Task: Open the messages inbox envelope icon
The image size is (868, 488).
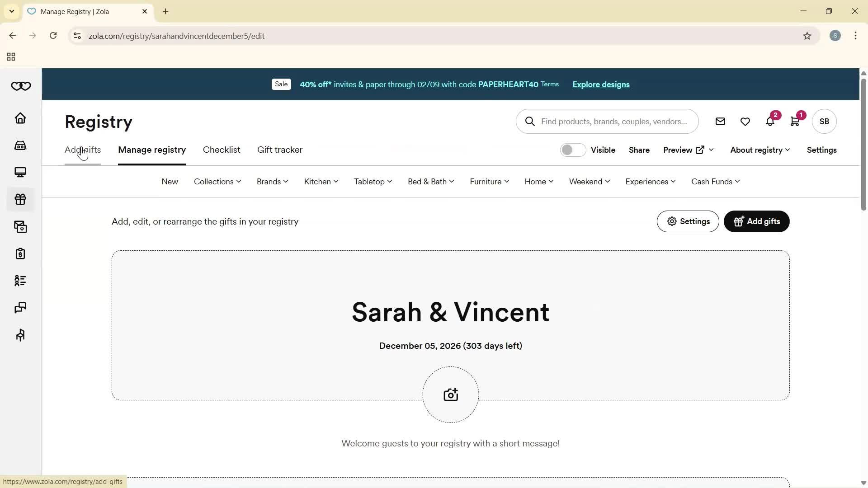Action: coord(720,121)
